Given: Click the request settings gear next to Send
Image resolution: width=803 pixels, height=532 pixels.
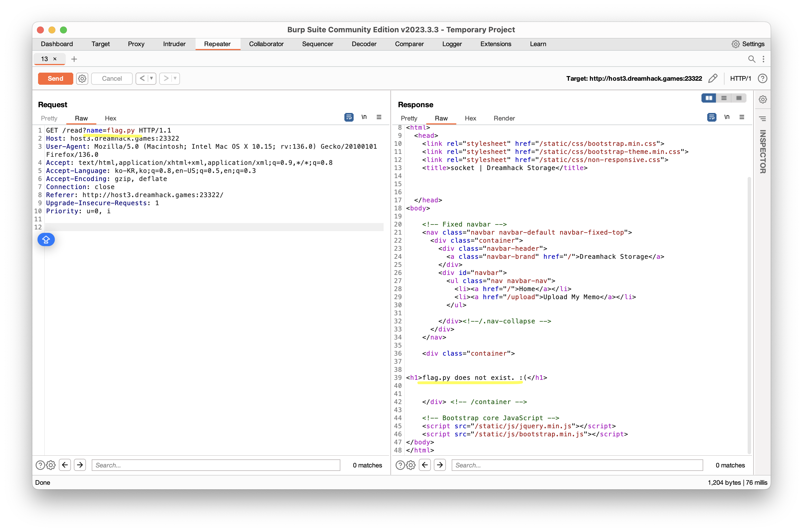Looking at the screenshot, I should tap(82, 79).
